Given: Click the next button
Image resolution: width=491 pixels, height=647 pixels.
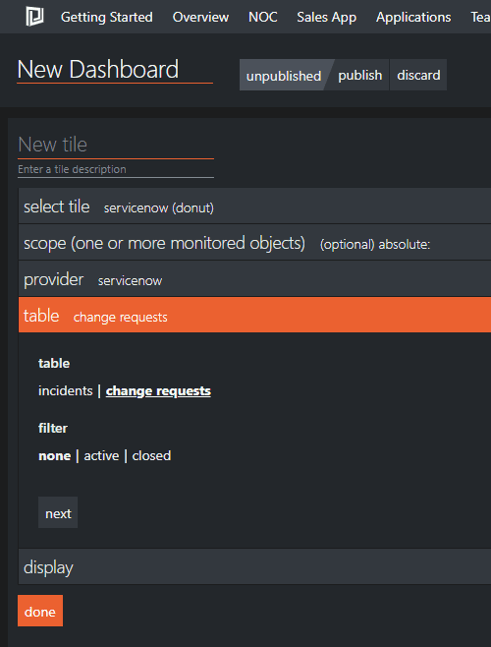Looking at the screenshot, I should point(58,512).
